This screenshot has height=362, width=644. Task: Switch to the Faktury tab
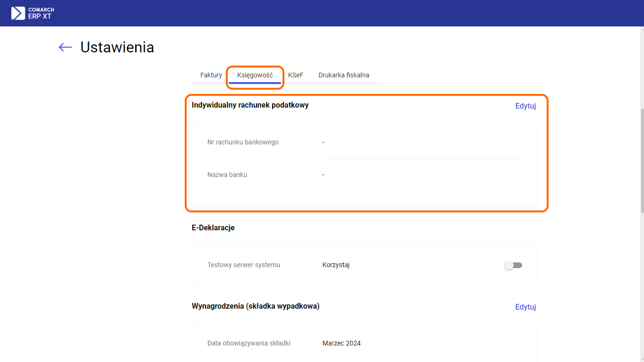211,75
